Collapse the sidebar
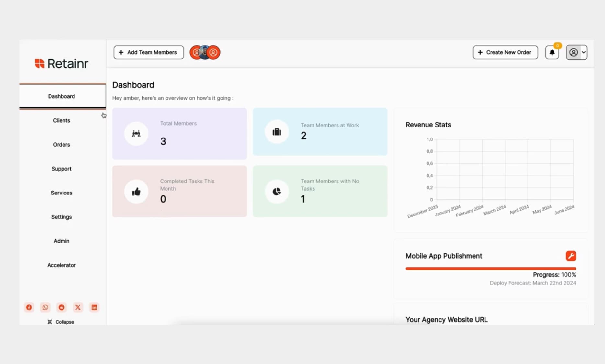The image size is (605, 364). 61,322
